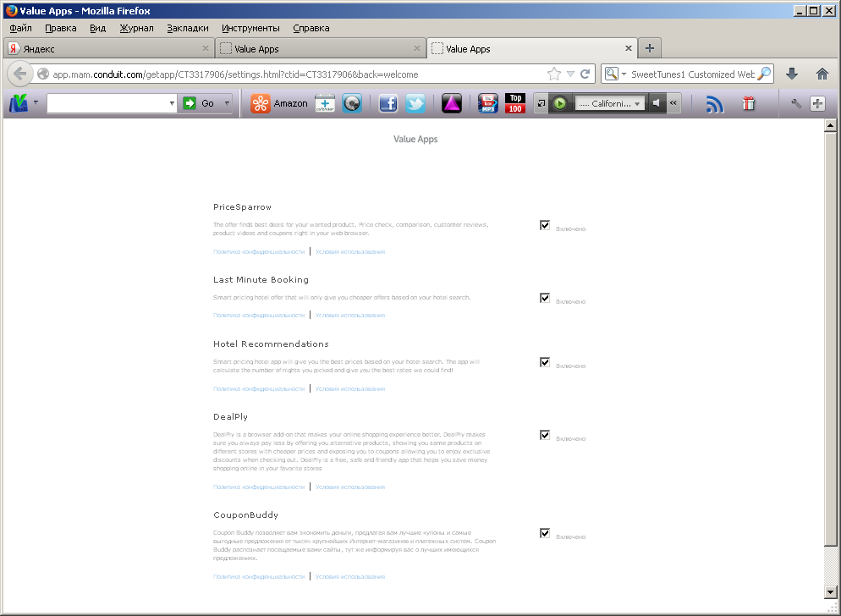Open the Вид menu
The width and height of the screenshot is (841, 616).
(x=97, y=28)
